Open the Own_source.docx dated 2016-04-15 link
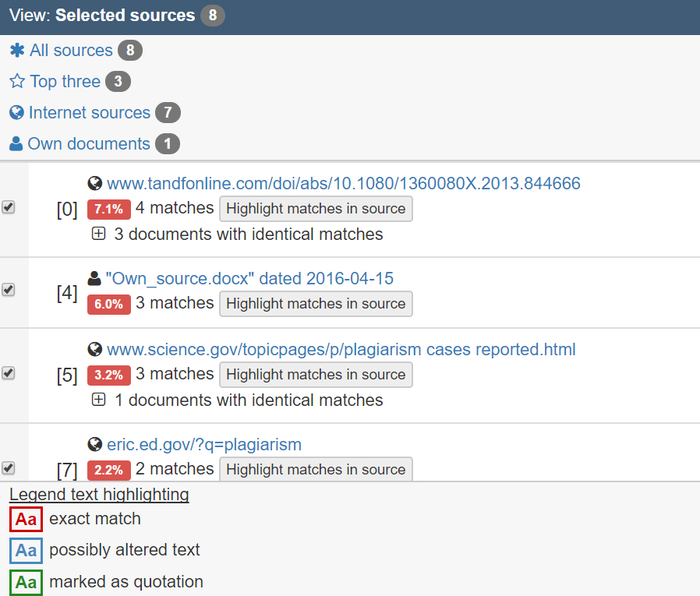This screenshot has width=700, height=596. click(x=249, y=278)
